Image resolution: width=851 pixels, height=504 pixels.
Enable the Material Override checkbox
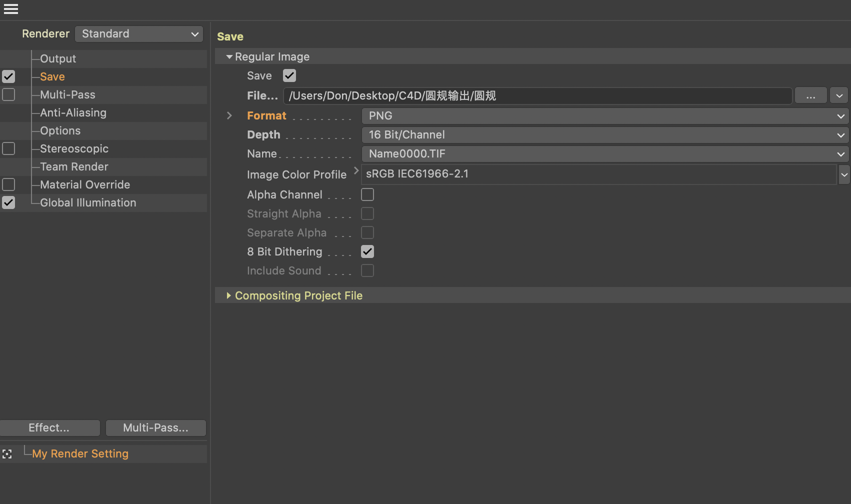coord(8,184)
